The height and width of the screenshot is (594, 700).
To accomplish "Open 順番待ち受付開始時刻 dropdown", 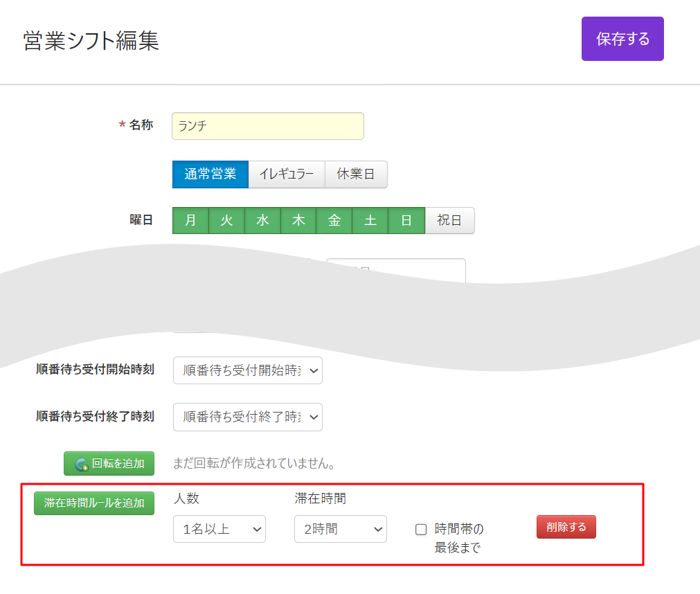I will coord(247,370).
